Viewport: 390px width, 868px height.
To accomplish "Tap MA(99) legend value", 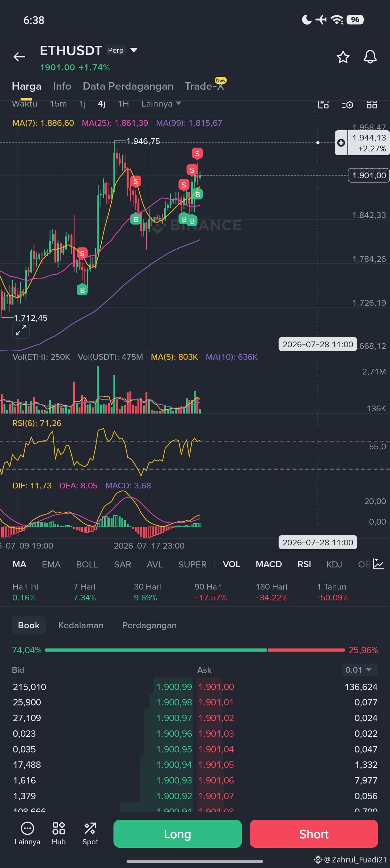I will [x=189, y=123].
